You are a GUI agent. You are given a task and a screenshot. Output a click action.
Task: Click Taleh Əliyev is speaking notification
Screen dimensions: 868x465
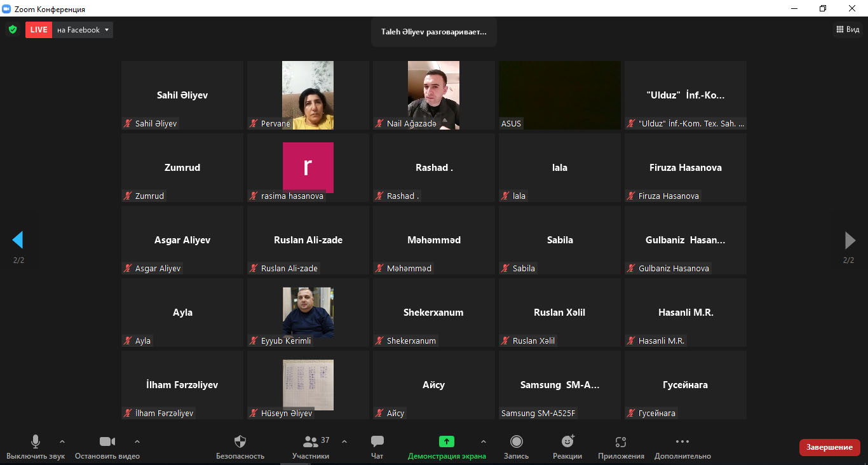pyautogui.click(x=434, y=32)
